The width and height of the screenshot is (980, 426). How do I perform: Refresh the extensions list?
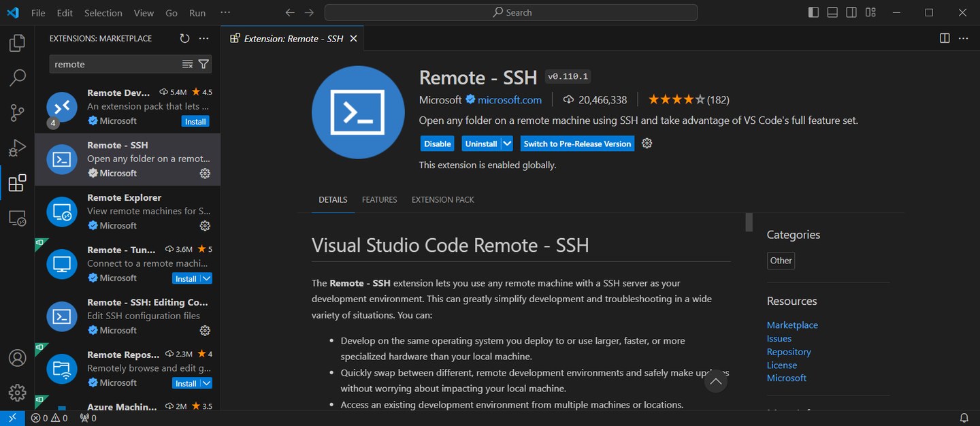tap(184, 38)
